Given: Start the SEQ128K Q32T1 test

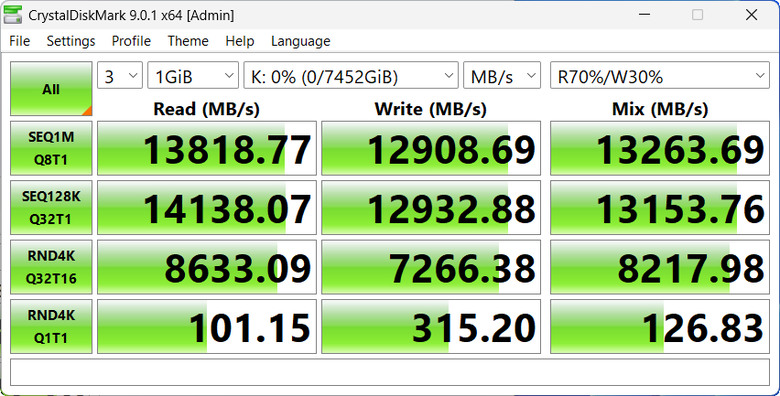Looking at the screenshot, I should coord(51,207).
